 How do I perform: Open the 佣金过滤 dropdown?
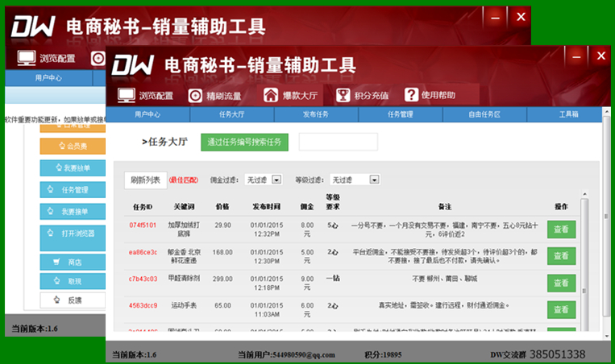pos(277,180)
